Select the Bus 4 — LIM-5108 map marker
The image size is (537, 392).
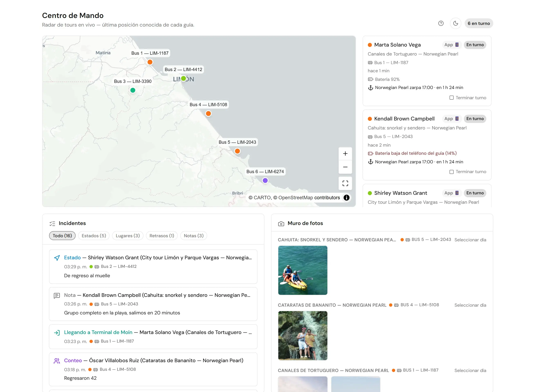pyautogui.click(x=208, y=114)
